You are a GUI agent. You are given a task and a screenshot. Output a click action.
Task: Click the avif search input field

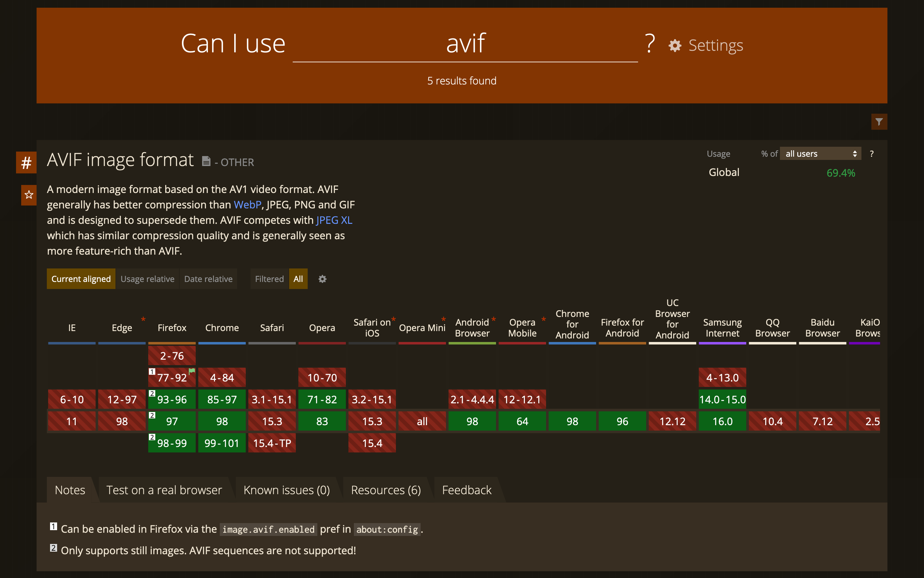pyautogui.click(x=465, y=43)
